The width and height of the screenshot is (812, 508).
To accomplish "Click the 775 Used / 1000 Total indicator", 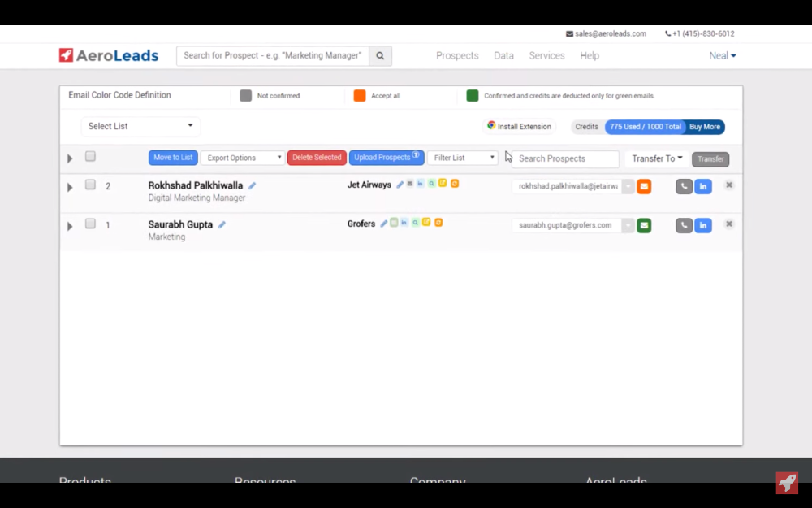I will (x=646, y=127).
